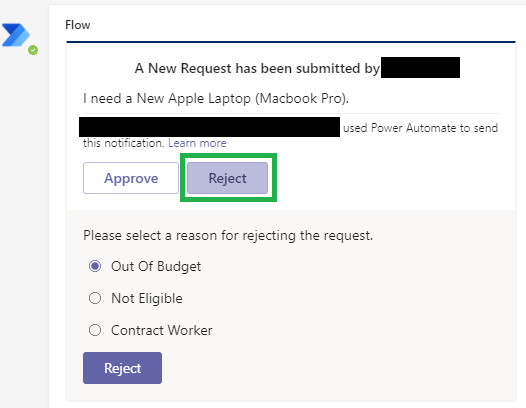This screenshot has height=408, width=526.
Task: Select the New Apple Laptop request message
Action: (x=216, y=98)
